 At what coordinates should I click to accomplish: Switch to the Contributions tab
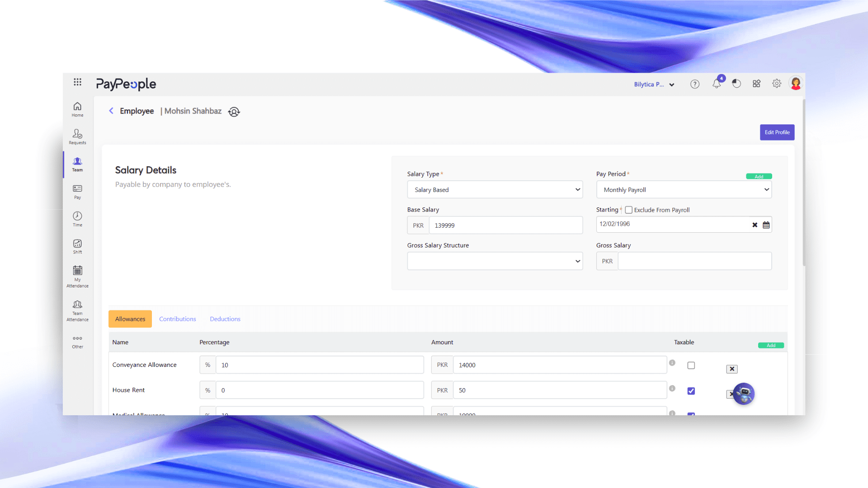(178, 319)
